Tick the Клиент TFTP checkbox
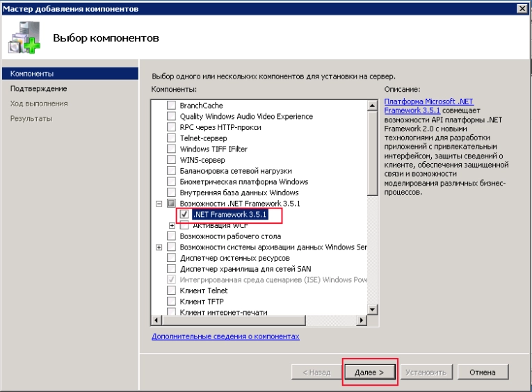The image size is (532, 392). click(x=171, y=301)
